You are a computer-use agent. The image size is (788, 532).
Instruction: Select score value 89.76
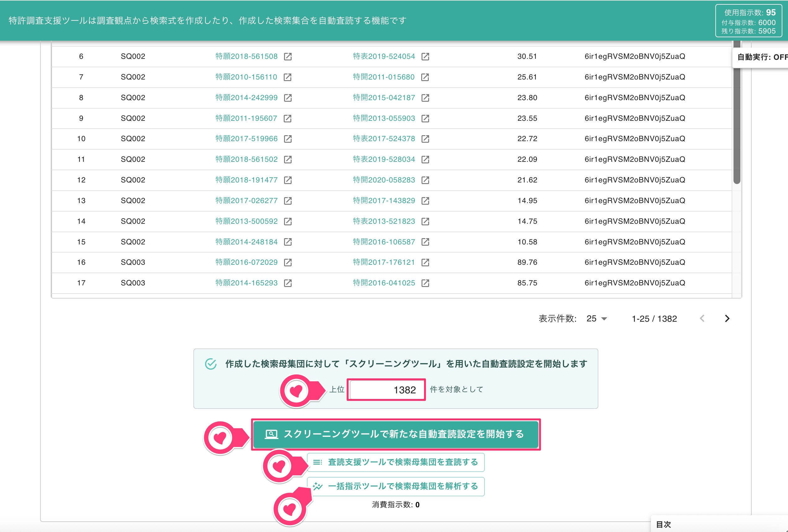point(527,263)
